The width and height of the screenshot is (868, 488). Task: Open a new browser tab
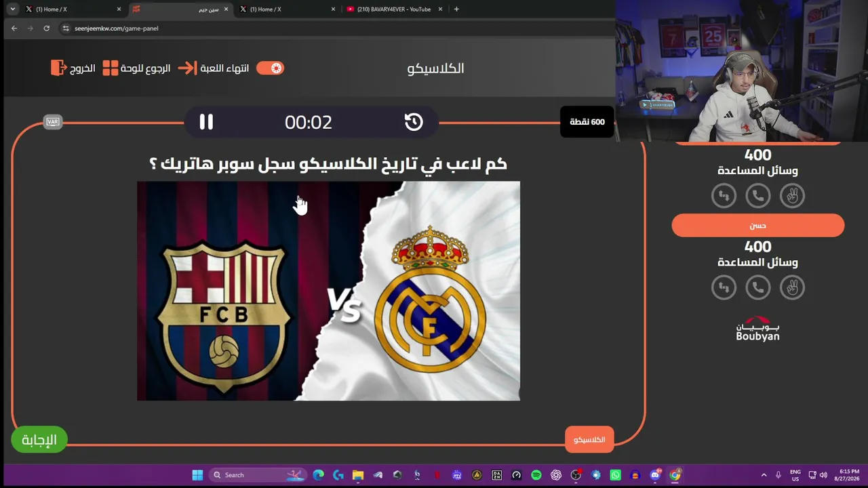click(456, 9)
